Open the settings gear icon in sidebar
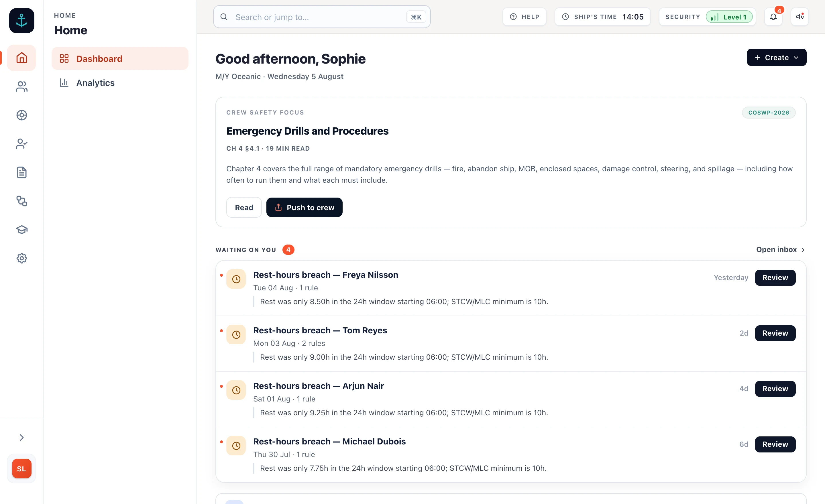The height and width of the screenshot is (504, 825). [21, 258]
